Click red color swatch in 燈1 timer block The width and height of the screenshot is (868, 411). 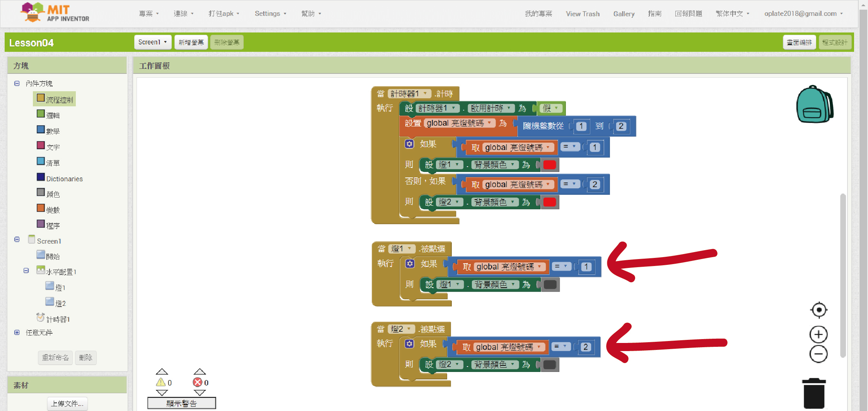[x=550, y=165]
